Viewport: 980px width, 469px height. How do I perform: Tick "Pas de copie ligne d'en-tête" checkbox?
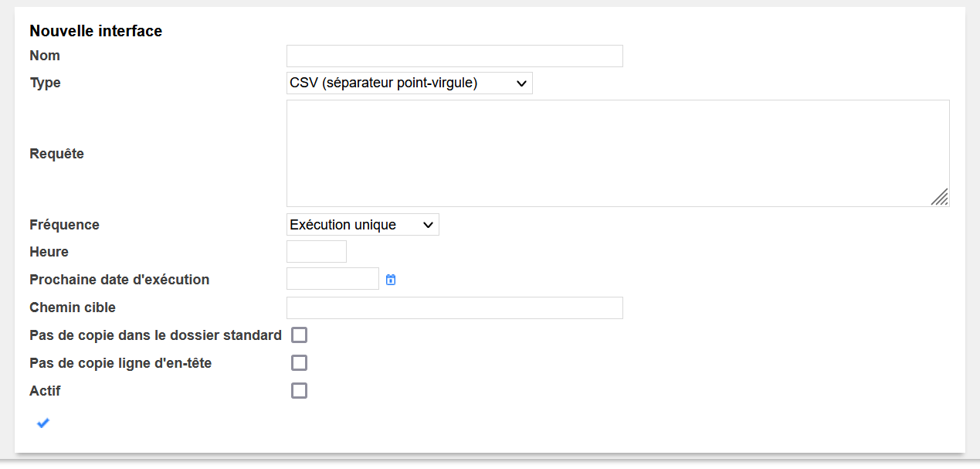point(299,363)
